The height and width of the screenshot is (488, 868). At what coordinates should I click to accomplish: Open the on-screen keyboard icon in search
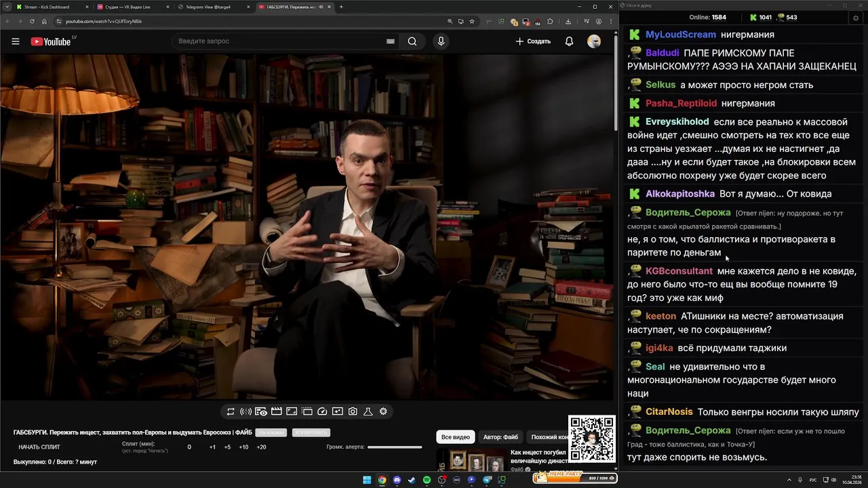point(391,41)
